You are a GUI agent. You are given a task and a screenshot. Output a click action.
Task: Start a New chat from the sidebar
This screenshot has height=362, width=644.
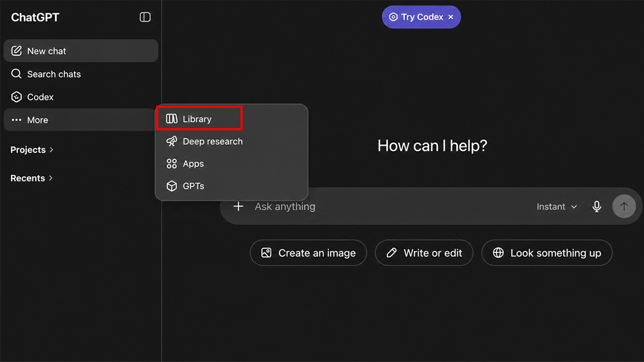coord(80,51)
